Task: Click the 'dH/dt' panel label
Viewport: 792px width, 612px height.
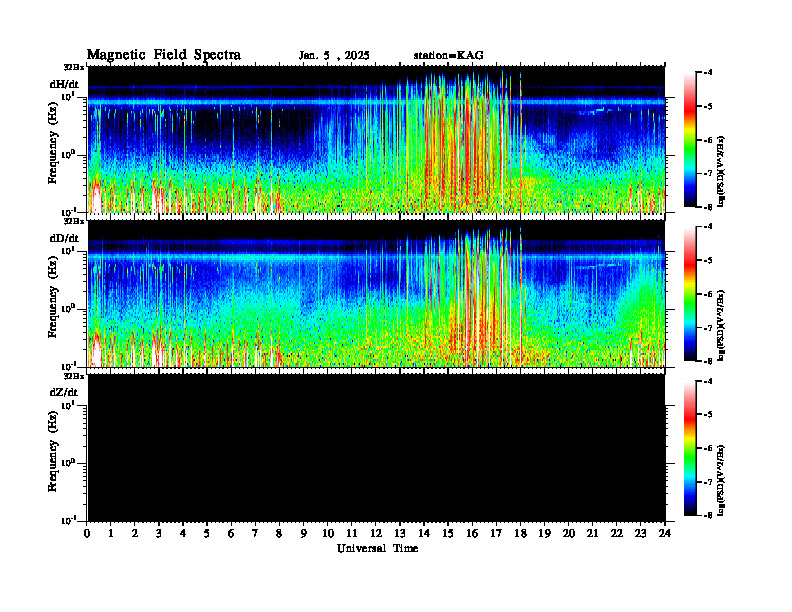Action: point(64,84)
